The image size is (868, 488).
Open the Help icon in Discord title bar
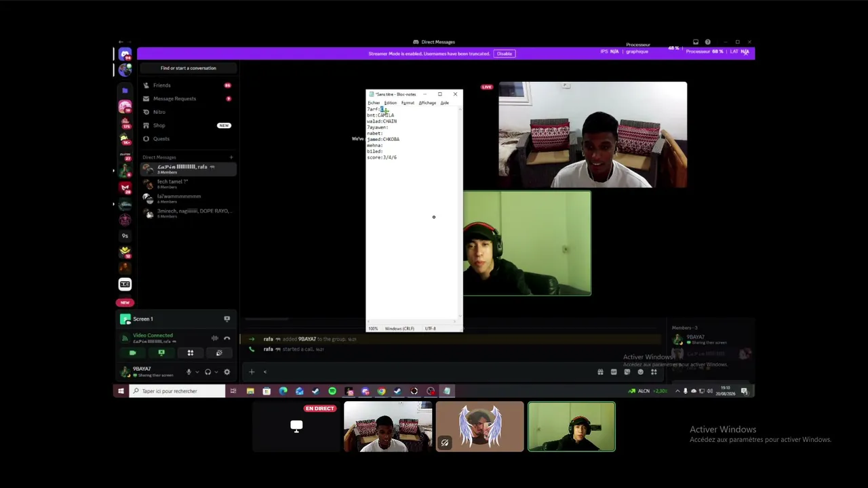(x=708, y=42)
